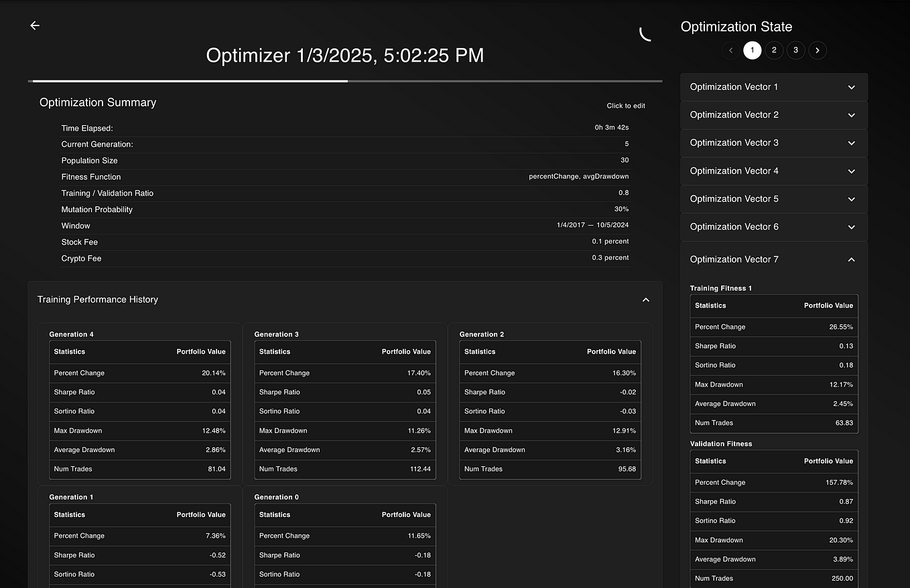Click Validation Fitness Percent Change value 157.78%
The height and width of the screenshot is (588, 910).
point(839,482)
